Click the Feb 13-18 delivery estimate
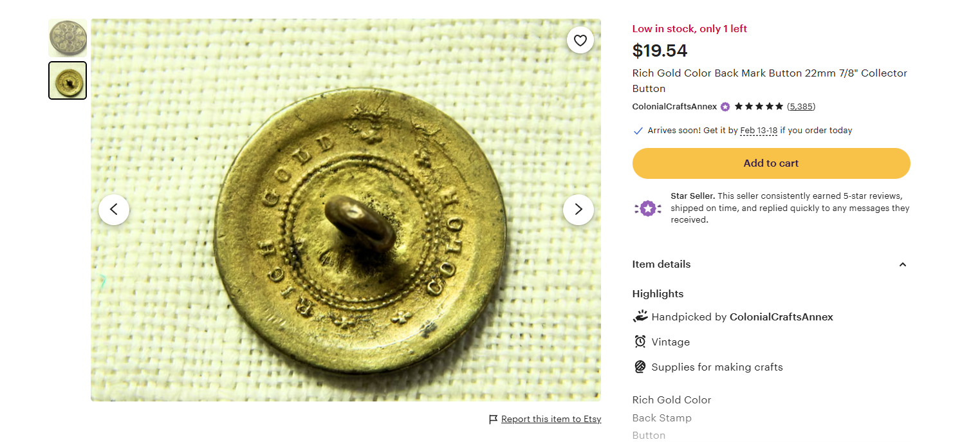 759,131
